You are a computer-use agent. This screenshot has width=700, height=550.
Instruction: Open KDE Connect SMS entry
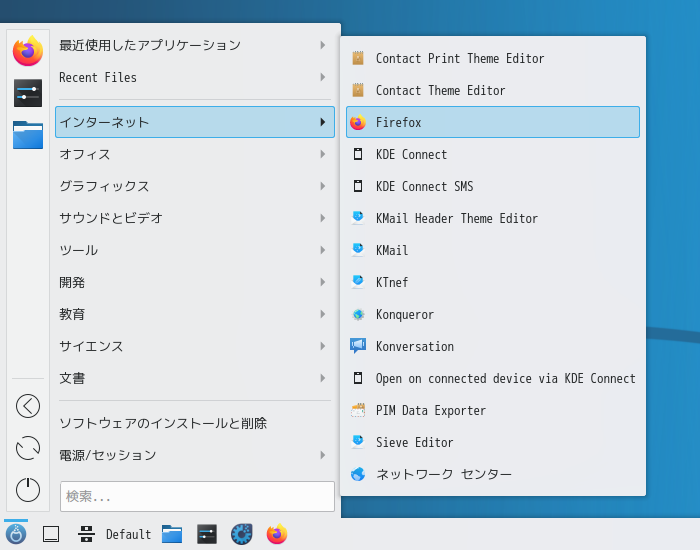493,186
